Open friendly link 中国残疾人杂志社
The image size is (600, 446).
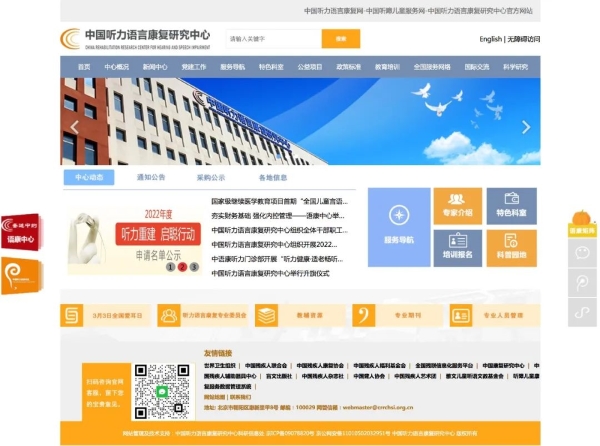[x=323, y=376]
